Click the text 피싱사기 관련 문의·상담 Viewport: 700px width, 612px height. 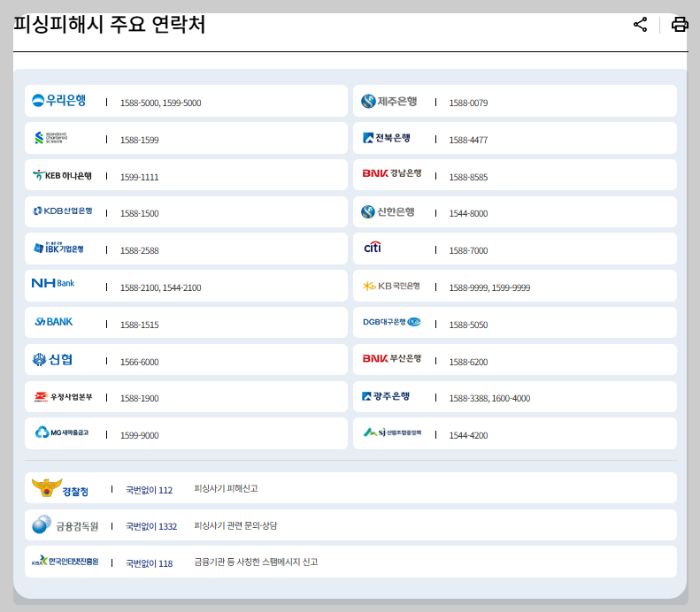click(235, 525)
